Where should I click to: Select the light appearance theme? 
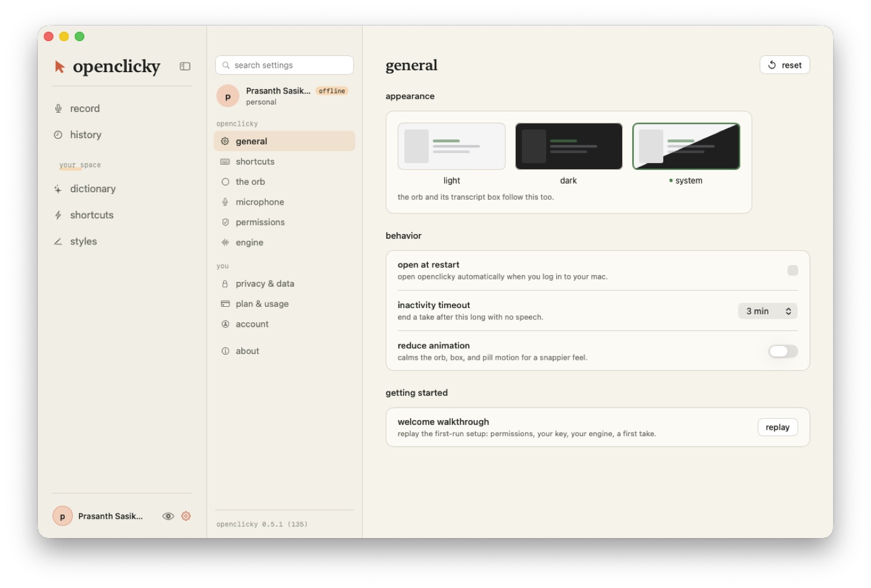[x=452, y=146]
